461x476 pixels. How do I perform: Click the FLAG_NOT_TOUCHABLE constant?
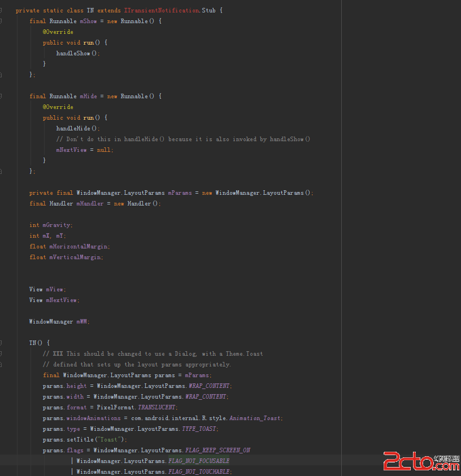(199, 471)
